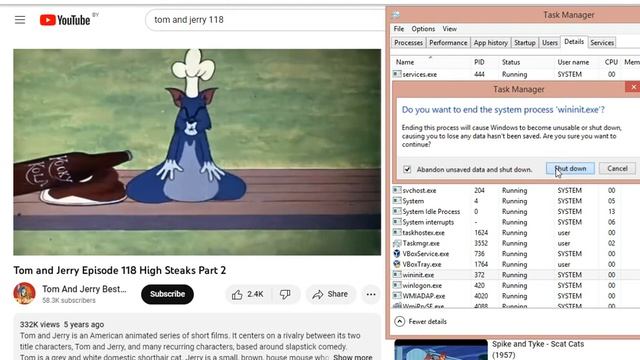Cancel the end process dialog
Image resolution: width=640 pixels, height=360 pixels.
click(x=617, y=169)
